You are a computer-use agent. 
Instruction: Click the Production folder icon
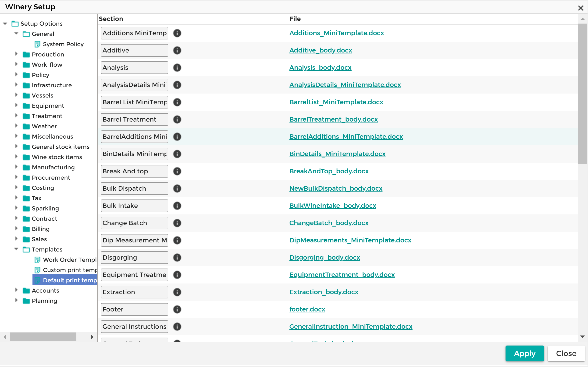click(x=26, y=55)
